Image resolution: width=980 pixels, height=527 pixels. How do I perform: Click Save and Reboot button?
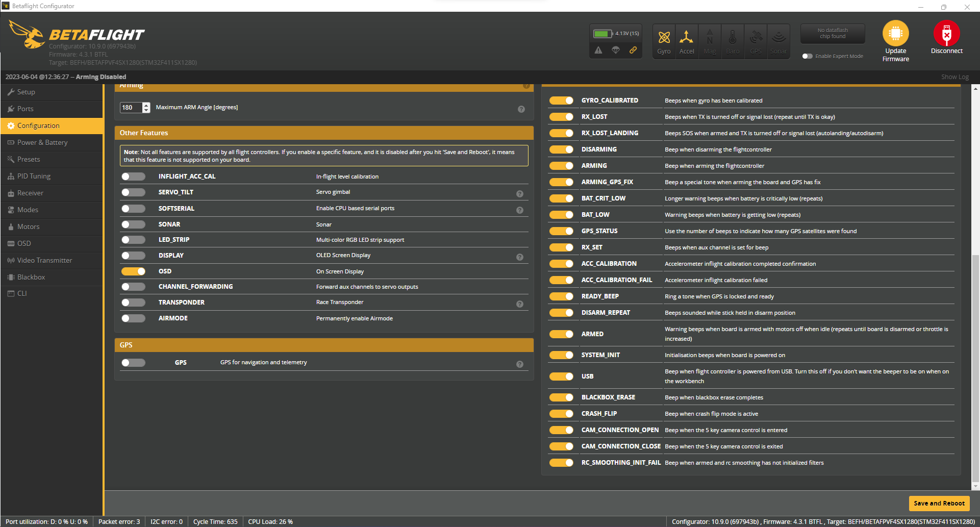939,503
